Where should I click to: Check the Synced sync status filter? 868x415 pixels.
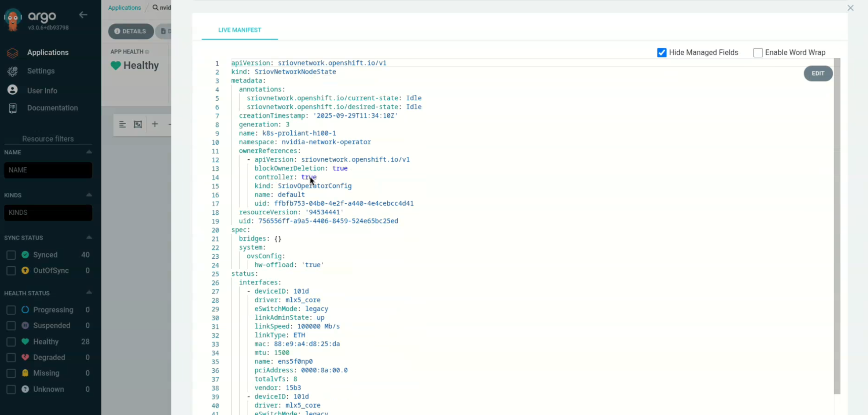coord(11,255)
